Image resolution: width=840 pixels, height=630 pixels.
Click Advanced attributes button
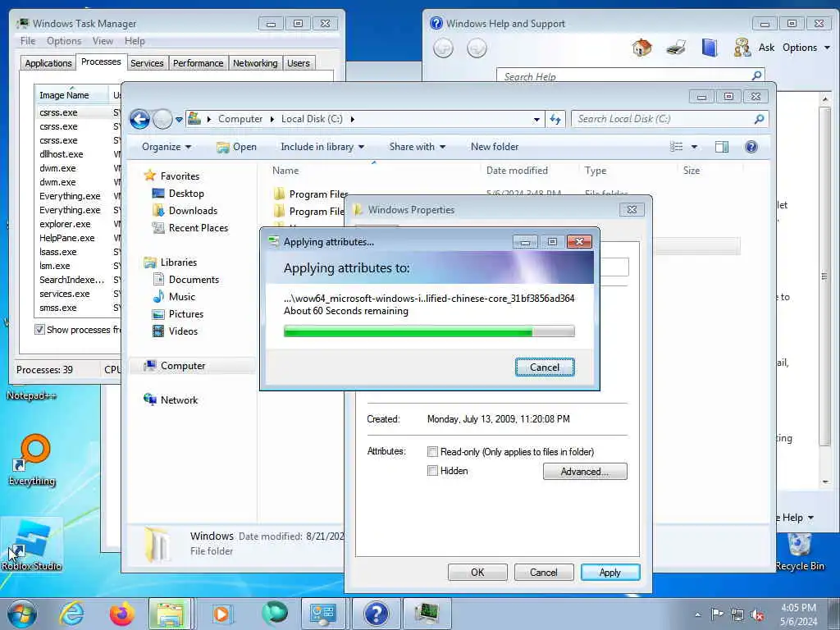[585, 472]
